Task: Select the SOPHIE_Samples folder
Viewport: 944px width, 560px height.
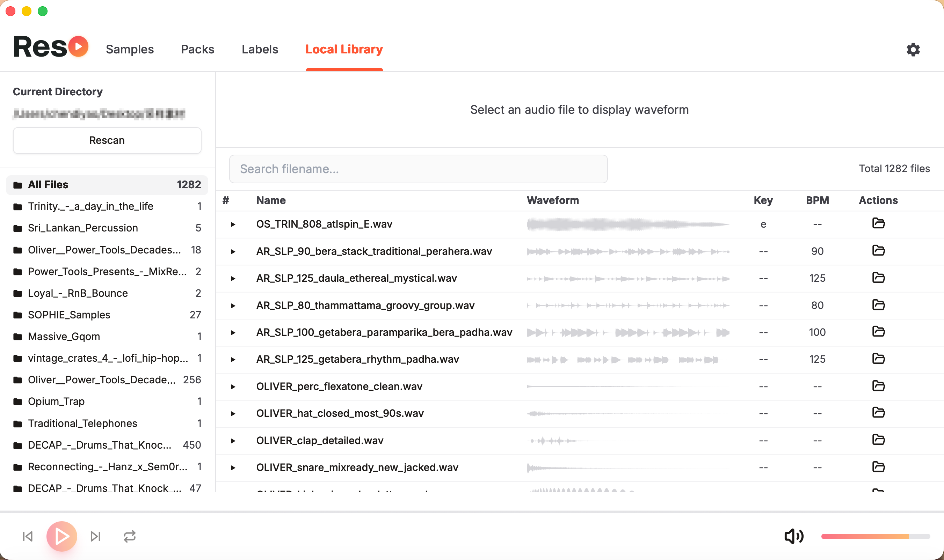Action: point(69,315)
